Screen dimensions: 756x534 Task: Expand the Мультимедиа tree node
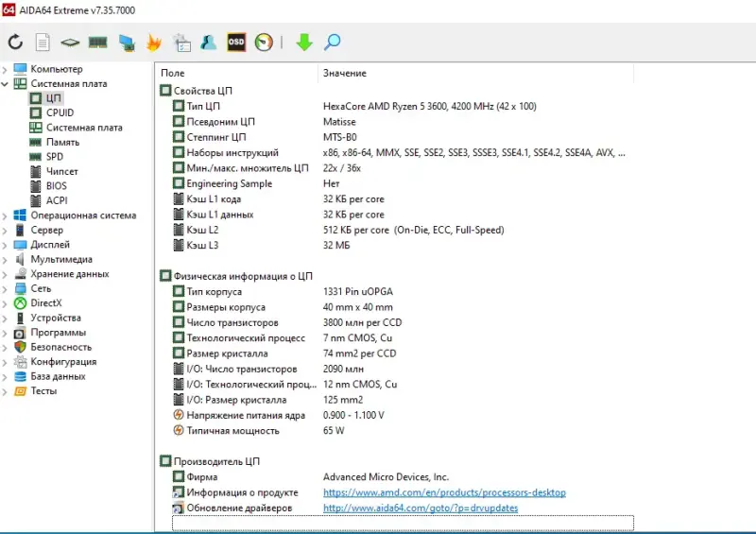point(5,260)
